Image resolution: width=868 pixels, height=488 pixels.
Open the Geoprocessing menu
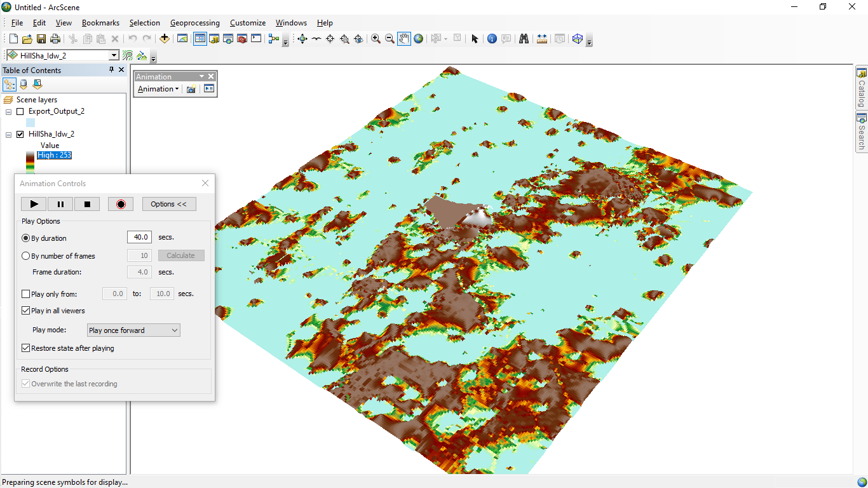coord(194,23)
